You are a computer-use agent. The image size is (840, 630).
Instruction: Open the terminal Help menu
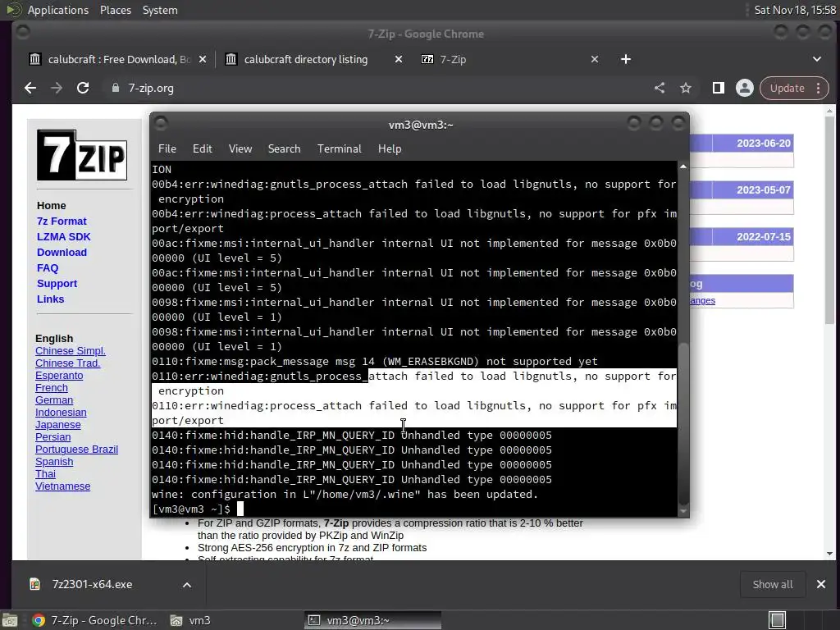pos(390,148)
